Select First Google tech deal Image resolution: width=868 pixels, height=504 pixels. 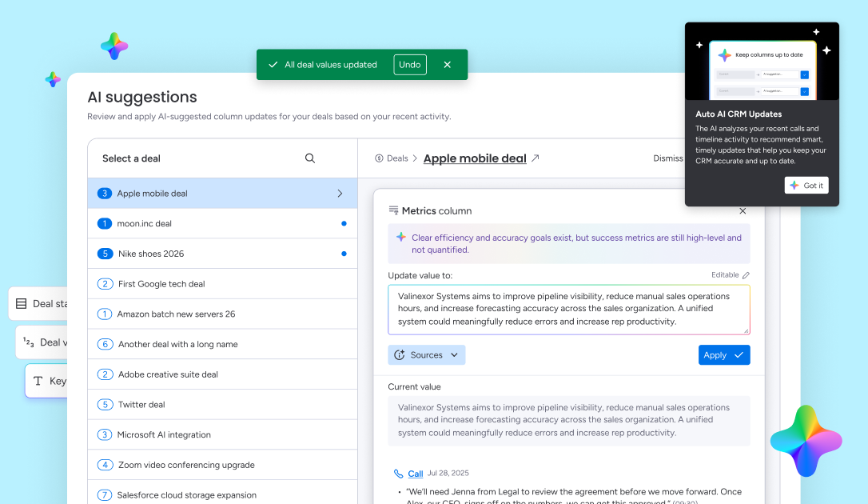222,284
